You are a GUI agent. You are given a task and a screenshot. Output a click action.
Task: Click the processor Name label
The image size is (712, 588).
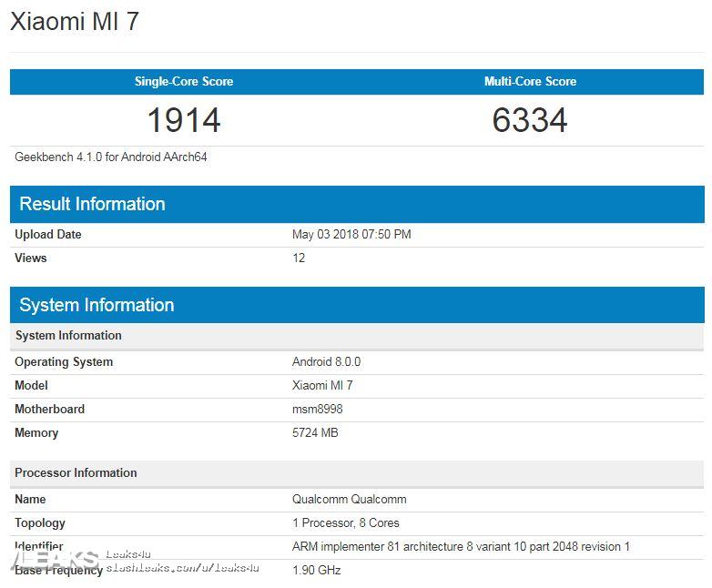[x=30, y=500]
